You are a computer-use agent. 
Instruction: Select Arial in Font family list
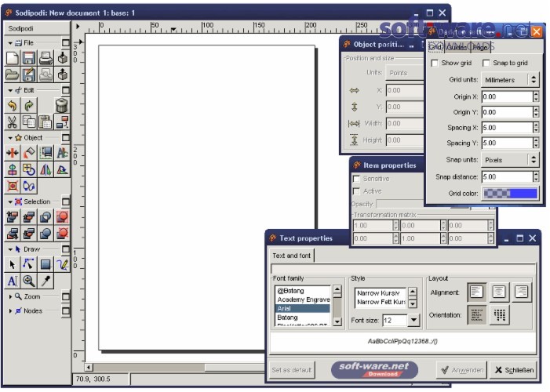click(x=302, y=309)
